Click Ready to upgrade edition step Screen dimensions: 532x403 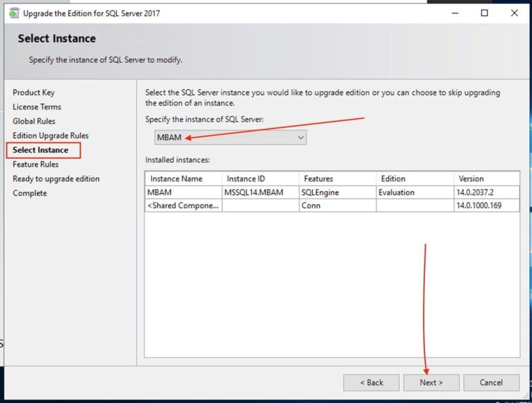click(56, 178)
